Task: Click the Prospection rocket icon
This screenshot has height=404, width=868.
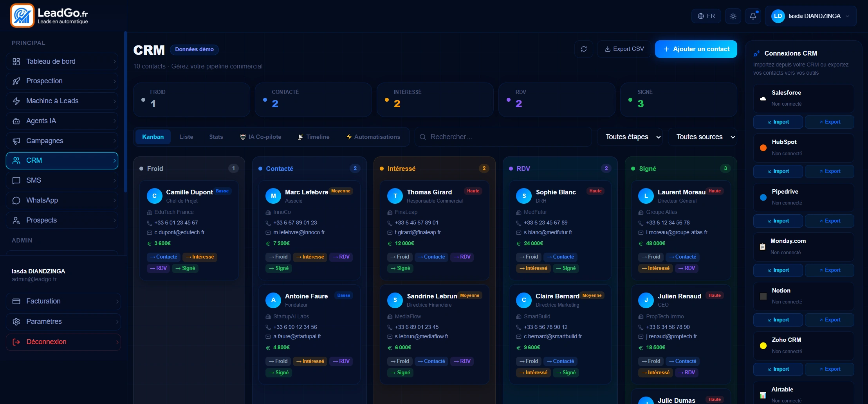Action: point(16,81)
